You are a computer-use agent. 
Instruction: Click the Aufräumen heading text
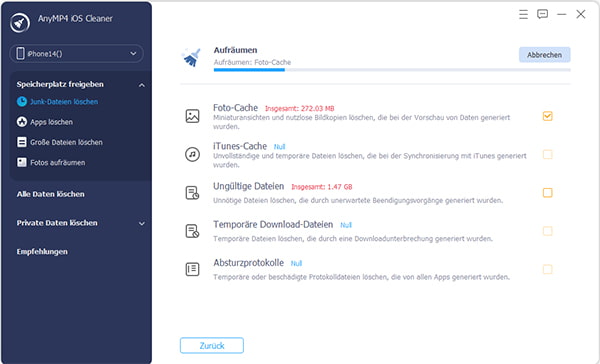(x=235, y=50)
